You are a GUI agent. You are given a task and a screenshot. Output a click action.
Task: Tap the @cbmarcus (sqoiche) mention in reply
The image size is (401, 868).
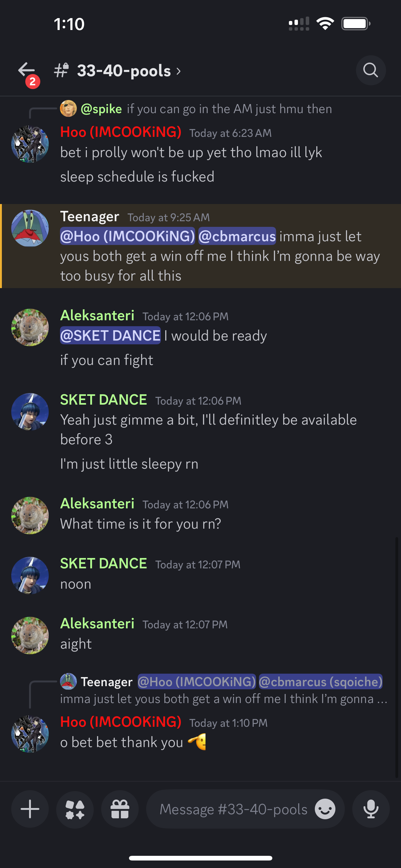tap(320, 682)
